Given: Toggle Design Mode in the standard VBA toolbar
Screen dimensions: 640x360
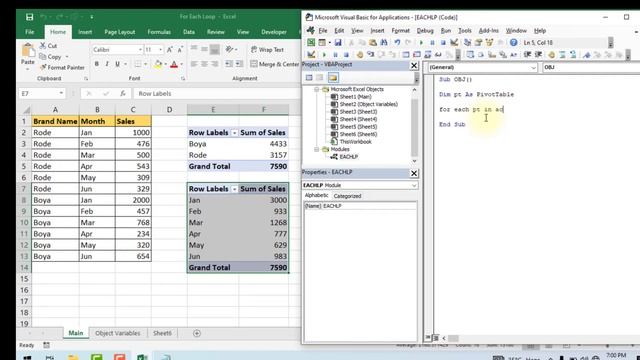Looking at the screenshot, I should [454, 42].
